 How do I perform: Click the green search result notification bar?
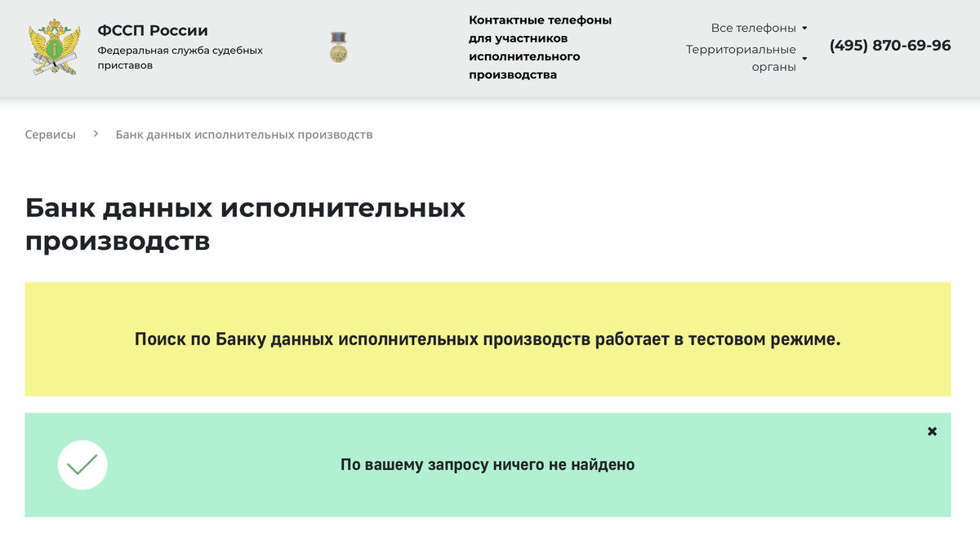(490, 465)
